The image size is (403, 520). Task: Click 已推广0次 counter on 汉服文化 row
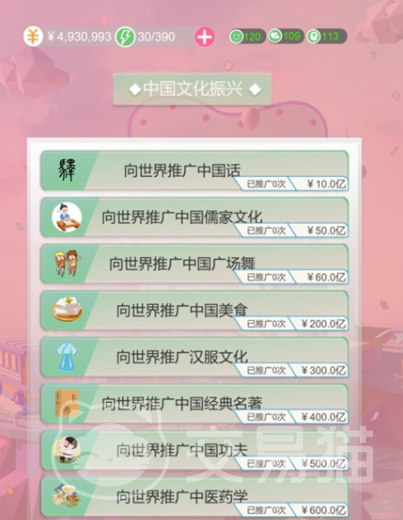click(x=266, y=370)
